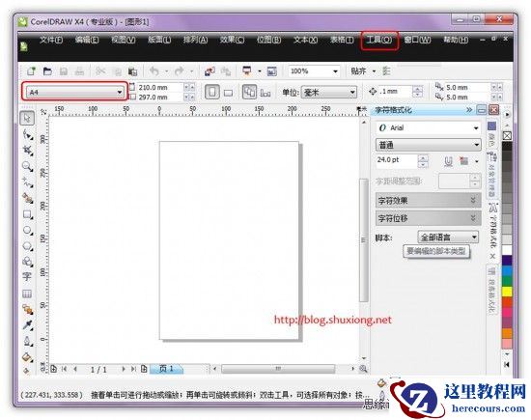Collapse the 字符格式化 docker with double arrow

coord(469,110)
